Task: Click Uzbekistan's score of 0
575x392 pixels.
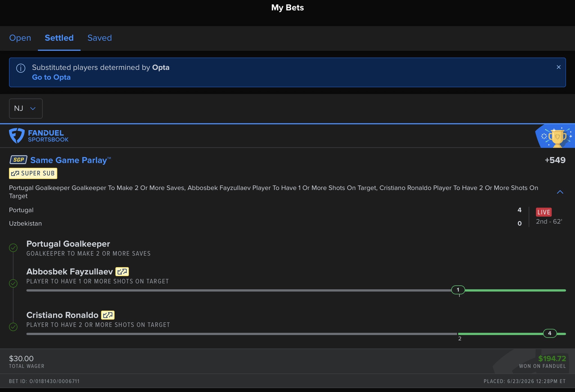Action: [520, 223]
